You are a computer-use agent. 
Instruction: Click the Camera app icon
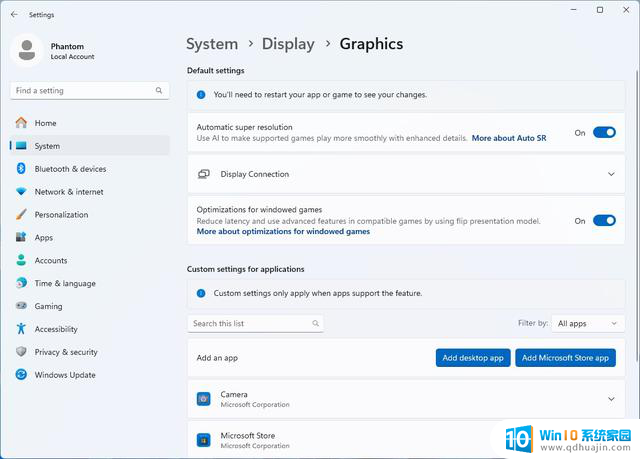tap(204, 399)
